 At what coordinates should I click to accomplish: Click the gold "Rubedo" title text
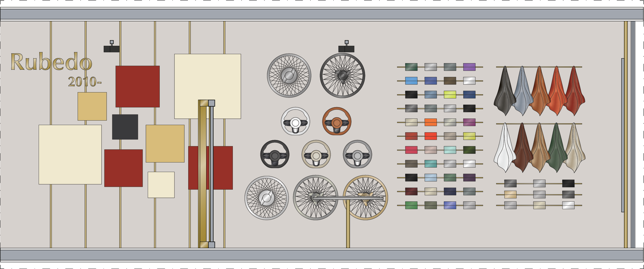point(51,62)
